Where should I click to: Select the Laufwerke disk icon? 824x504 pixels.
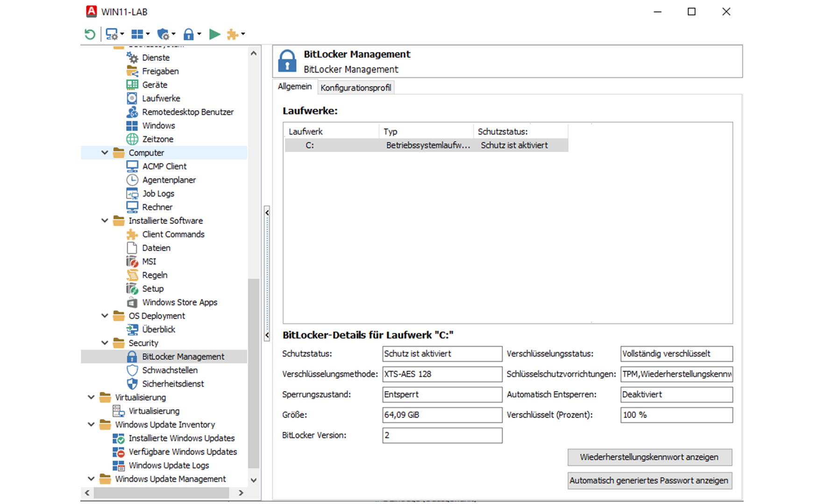[133, 98]
